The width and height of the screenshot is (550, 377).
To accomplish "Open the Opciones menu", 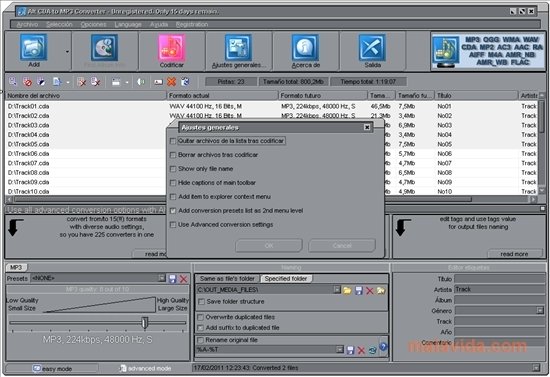I will pyautogui.click(x=93, y=24).
